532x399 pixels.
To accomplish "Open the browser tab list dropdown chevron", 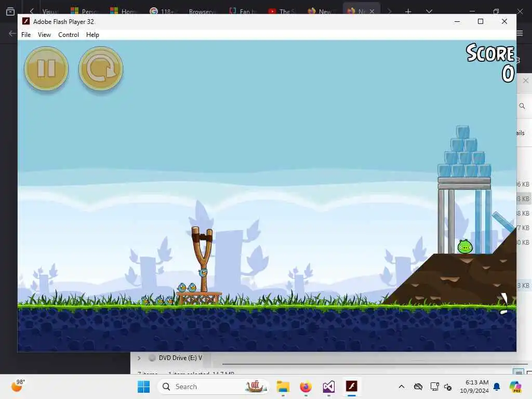I will (x=429, y=11).
